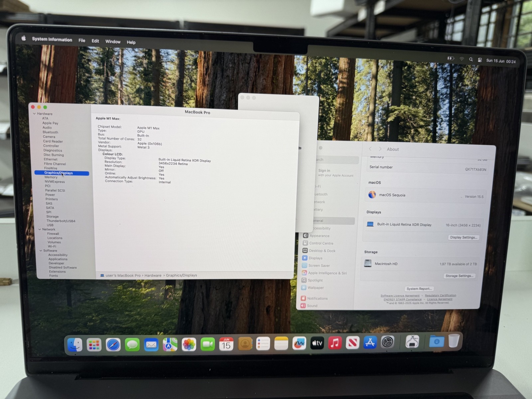Open the Edit menu

(x=95, y=41)
